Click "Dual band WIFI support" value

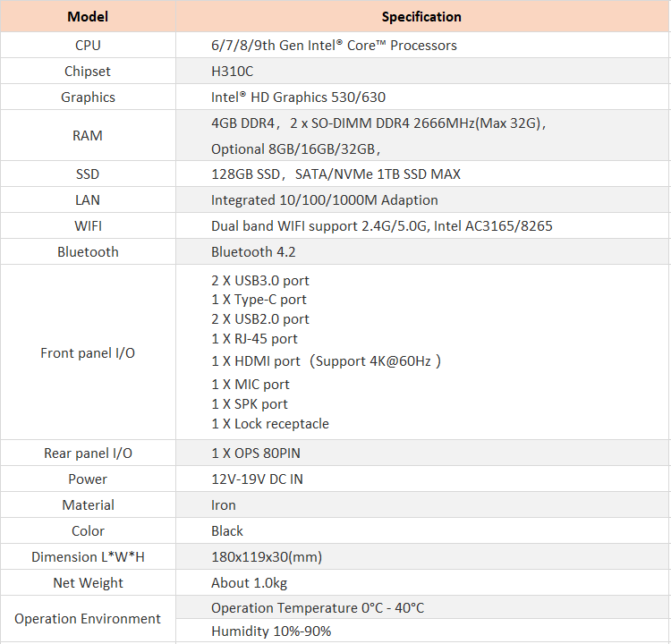click(x=382, y=226)
